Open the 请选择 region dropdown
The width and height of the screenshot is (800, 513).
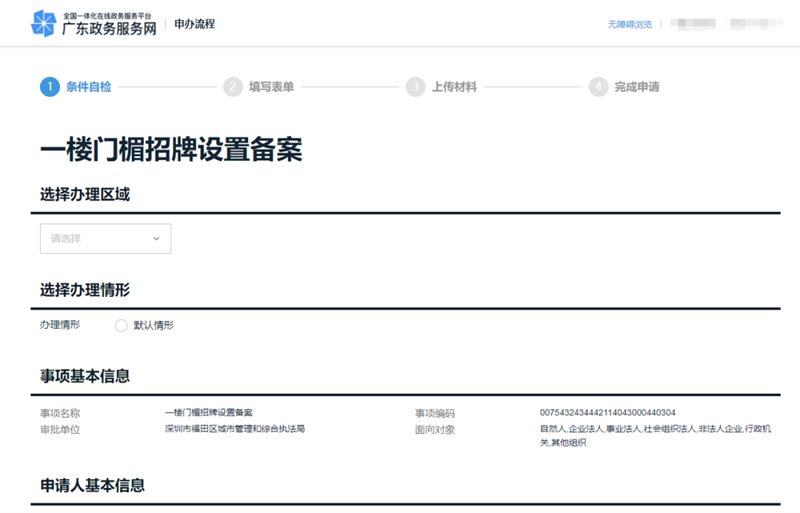point(105,239)
